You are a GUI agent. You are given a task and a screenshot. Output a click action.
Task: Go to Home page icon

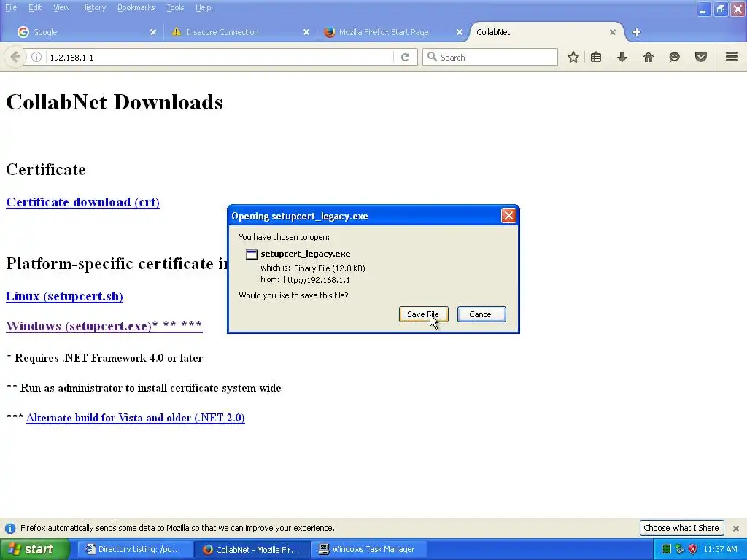pos(649,57)
